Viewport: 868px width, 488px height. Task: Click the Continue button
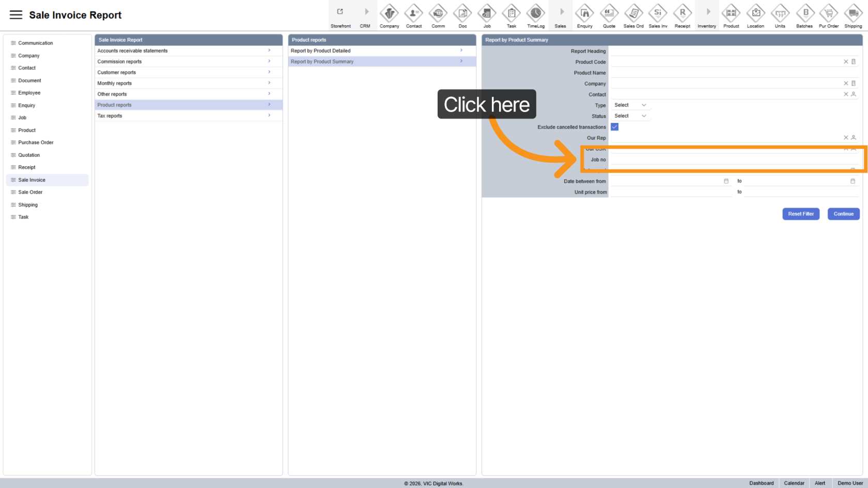click(843, 214)
